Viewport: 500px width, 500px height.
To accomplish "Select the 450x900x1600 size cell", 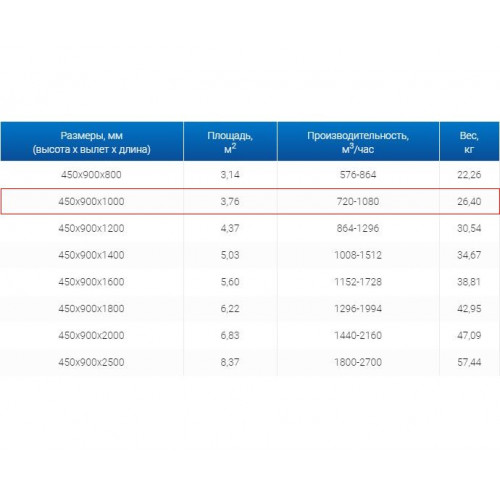I will [91, 282].
